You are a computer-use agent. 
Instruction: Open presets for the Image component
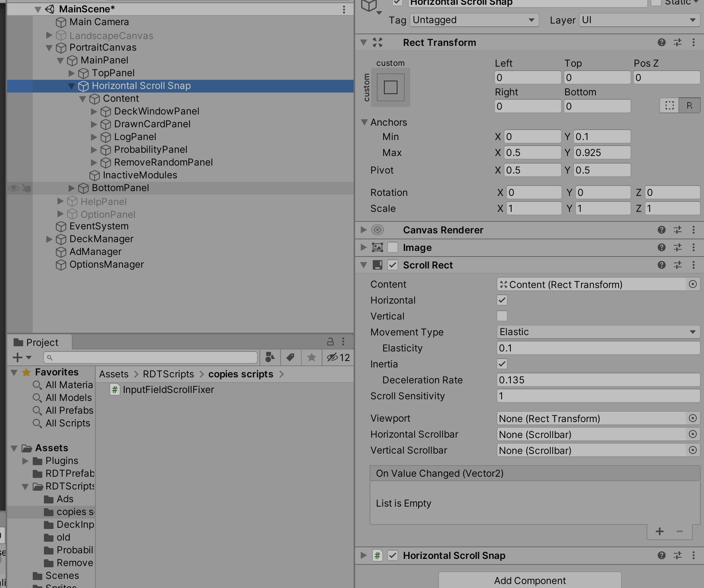(678, 247)
